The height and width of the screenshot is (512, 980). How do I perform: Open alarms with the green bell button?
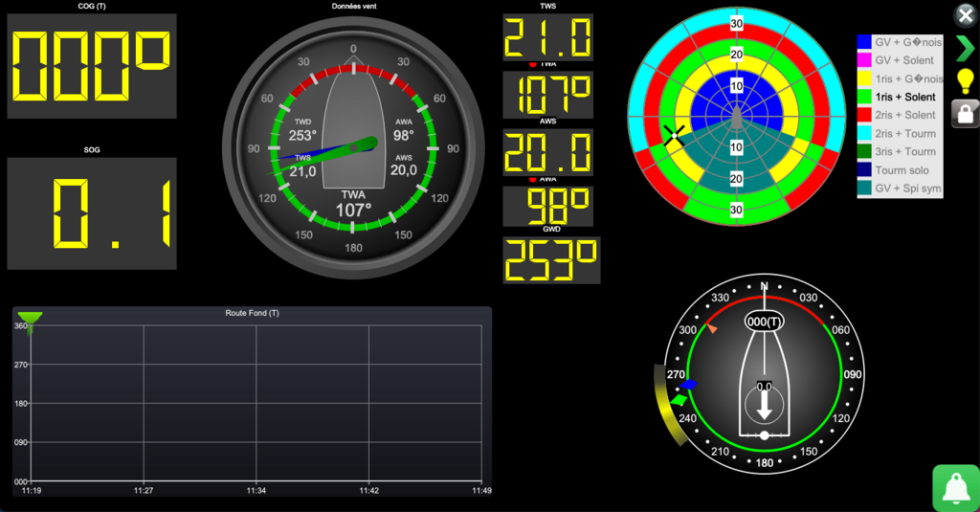956,488
